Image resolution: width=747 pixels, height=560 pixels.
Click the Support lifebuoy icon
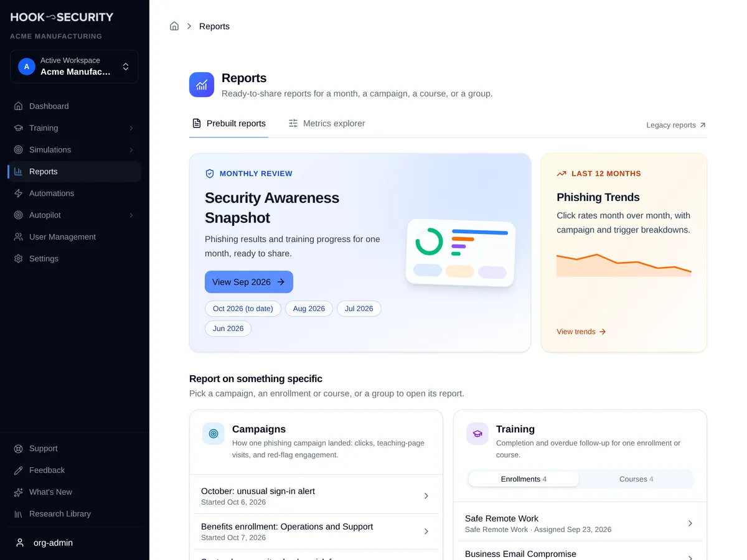click(19, 449)
